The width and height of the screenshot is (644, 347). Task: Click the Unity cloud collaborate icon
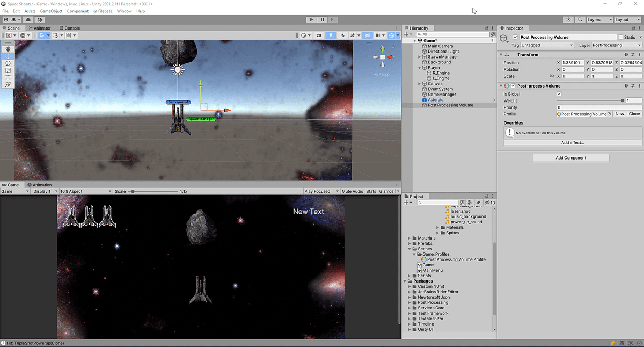pyautogui.click(x=28, y=19)
